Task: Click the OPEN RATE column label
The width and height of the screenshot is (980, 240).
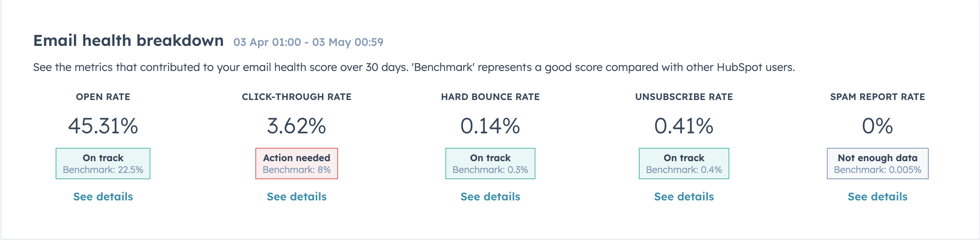Action: (103, 97)
